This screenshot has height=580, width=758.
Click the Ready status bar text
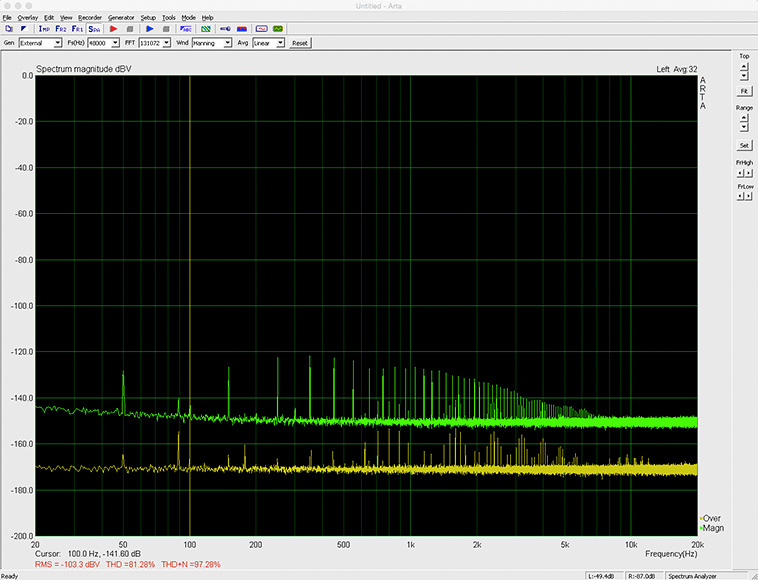point(10,576)
